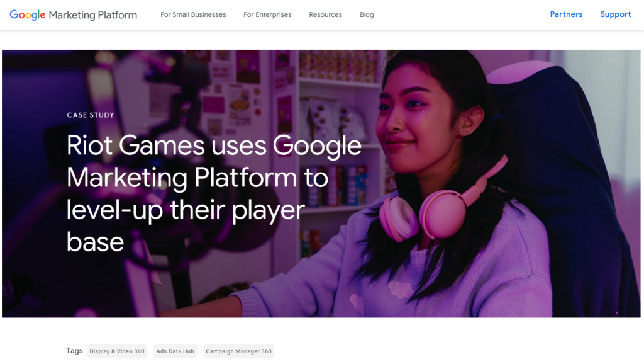Open the For Small Businesses menu
Image resolution: width=644 pixels, height=364 pixels.
pos(193,15)
